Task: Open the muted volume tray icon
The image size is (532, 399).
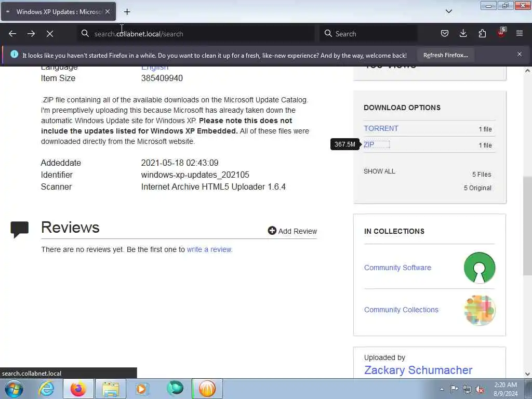Action: (480, 390)
